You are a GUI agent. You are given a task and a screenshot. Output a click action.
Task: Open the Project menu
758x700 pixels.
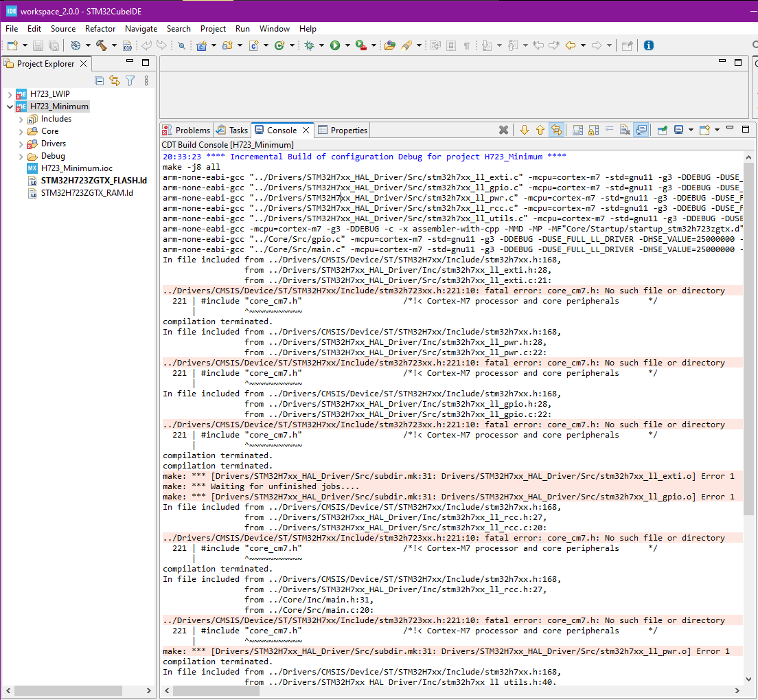213,29
